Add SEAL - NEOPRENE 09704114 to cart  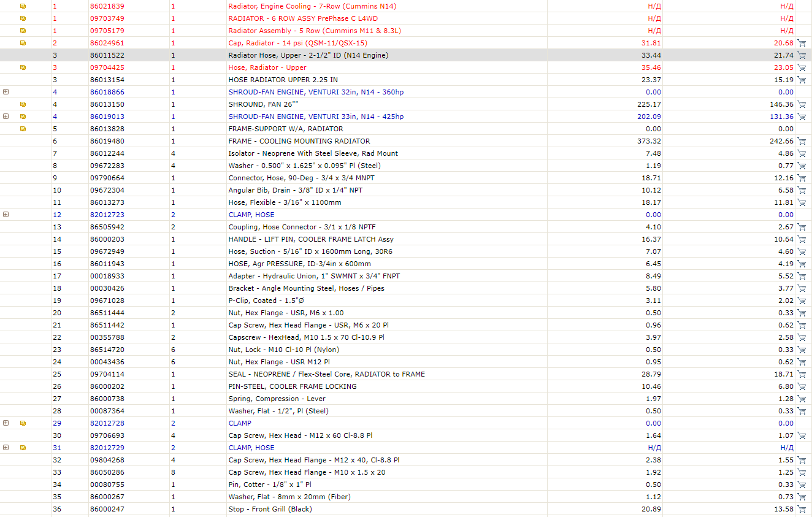pyautogui.click(x=802, y=374)
